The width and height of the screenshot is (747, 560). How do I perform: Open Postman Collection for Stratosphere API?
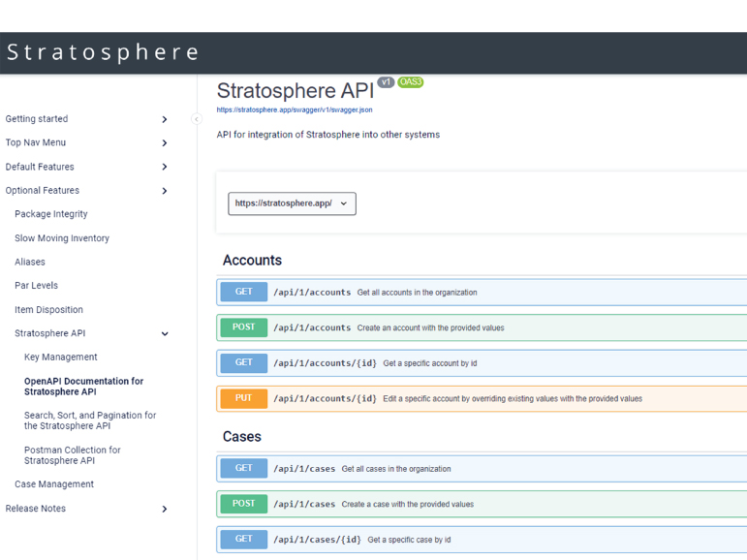72,455
